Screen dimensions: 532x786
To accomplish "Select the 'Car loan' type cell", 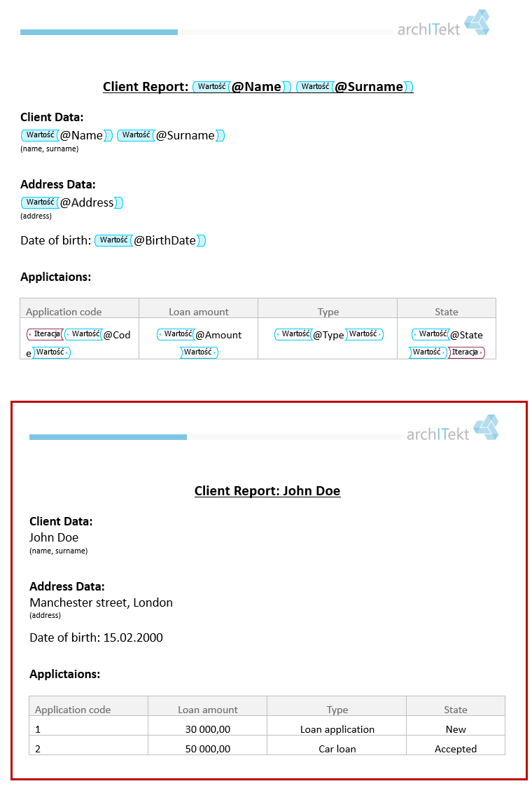I will pyautogui.click(x=337, y=749).
